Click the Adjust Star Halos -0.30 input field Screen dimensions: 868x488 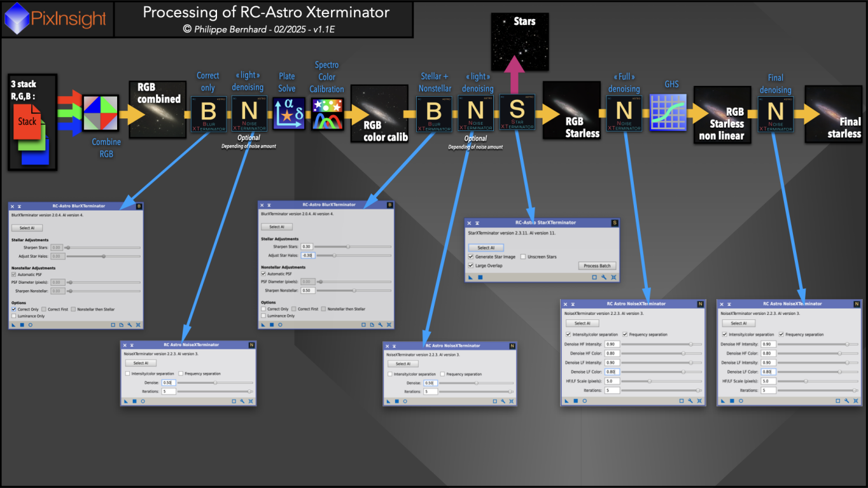coord(307,255)
